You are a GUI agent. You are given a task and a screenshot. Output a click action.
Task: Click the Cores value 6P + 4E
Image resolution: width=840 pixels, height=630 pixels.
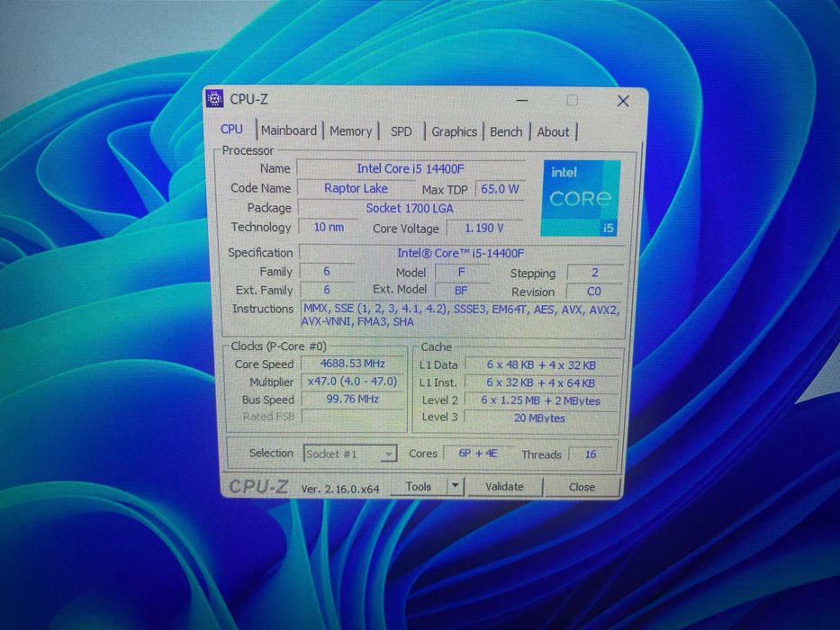click(478, 454)
